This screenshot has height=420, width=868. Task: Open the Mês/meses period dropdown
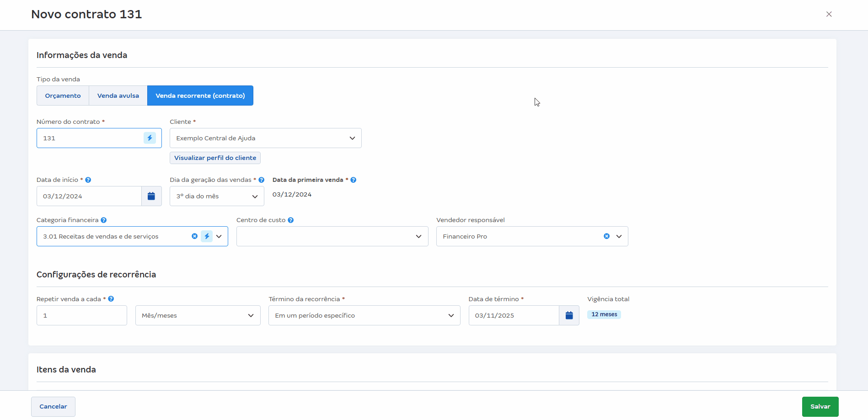pos(198,315)
